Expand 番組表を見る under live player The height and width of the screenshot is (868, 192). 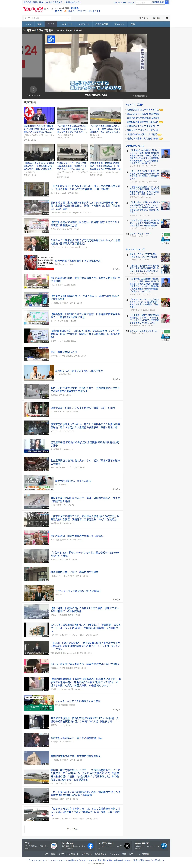pyautogui.click(x=140, y=96)
